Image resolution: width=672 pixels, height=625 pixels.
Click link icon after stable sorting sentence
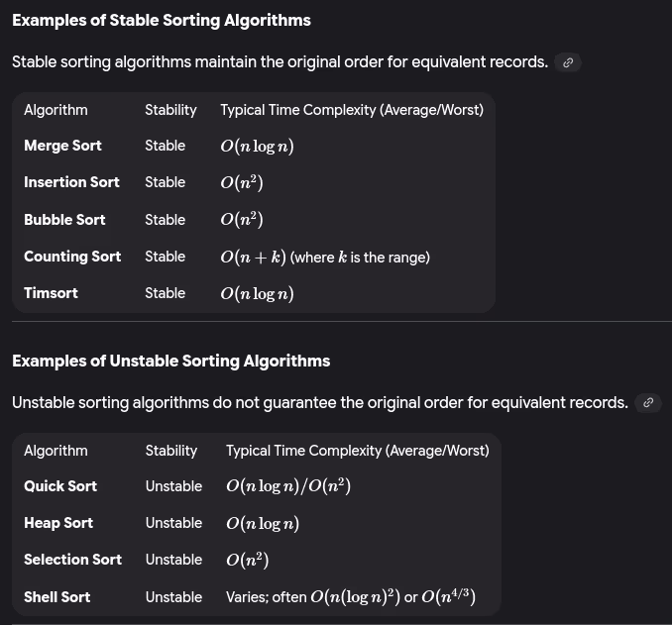568,62
